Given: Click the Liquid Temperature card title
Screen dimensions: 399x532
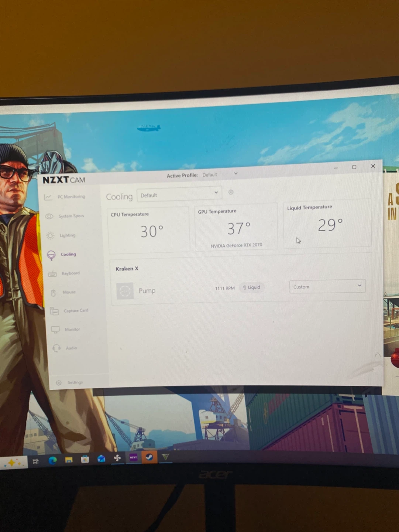Looking at the screenshot, I should tap(310, 208).
